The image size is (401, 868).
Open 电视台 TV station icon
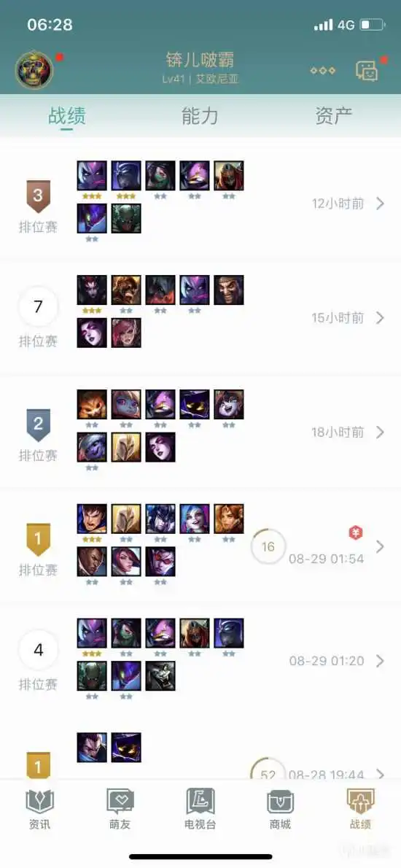(x=200, y=809)
